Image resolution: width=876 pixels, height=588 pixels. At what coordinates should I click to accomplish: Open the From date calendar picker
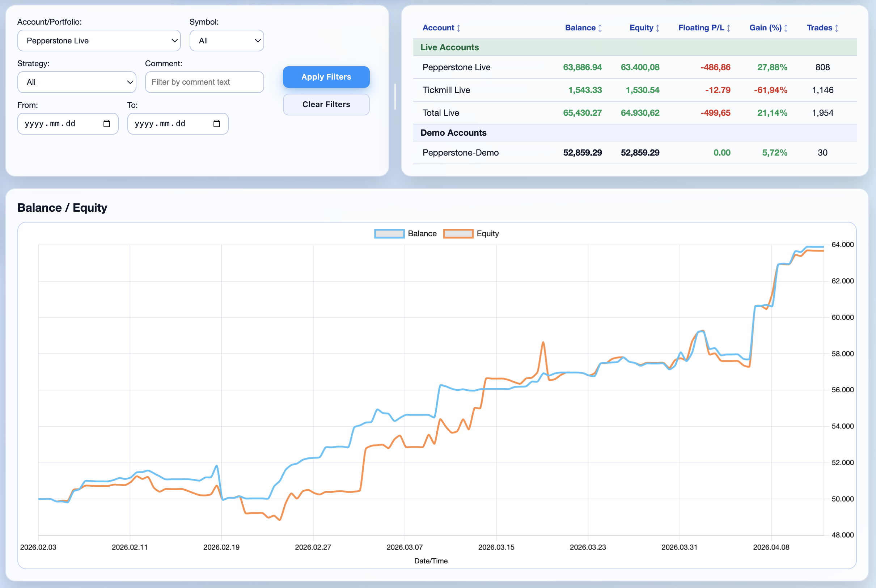click(106, 123)
